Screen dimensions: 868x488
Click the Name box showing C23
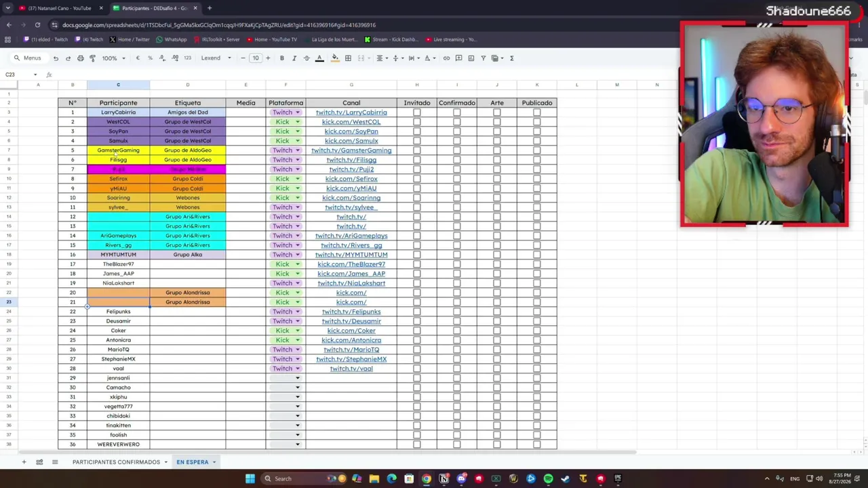click(20, 75)
